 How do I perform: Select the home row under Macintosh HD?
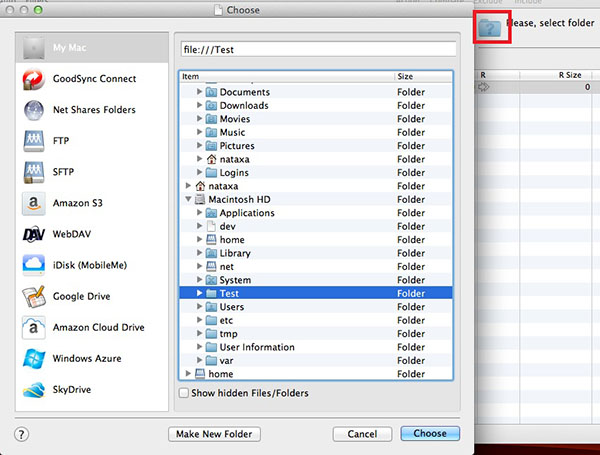click(316, 240)
